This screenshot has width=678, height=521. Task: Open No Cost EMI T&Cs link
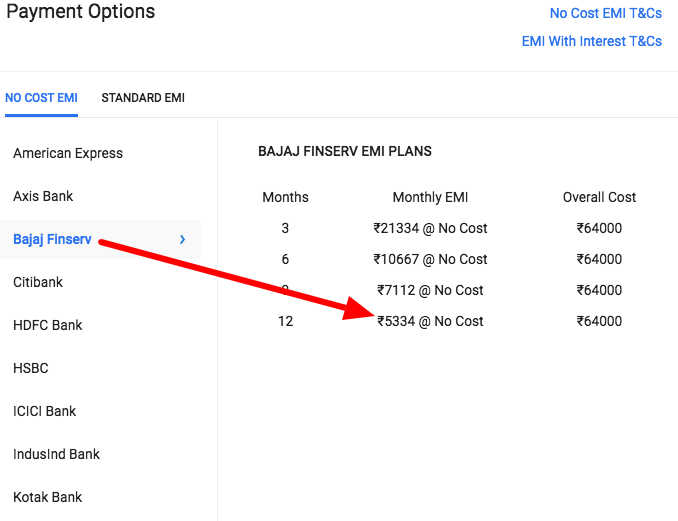coord(605,13)
